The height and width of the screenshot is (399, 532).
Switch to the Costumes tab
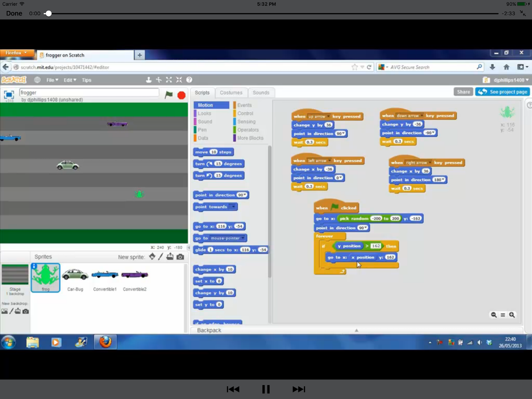pyautogui.click(x=231, y=93)
